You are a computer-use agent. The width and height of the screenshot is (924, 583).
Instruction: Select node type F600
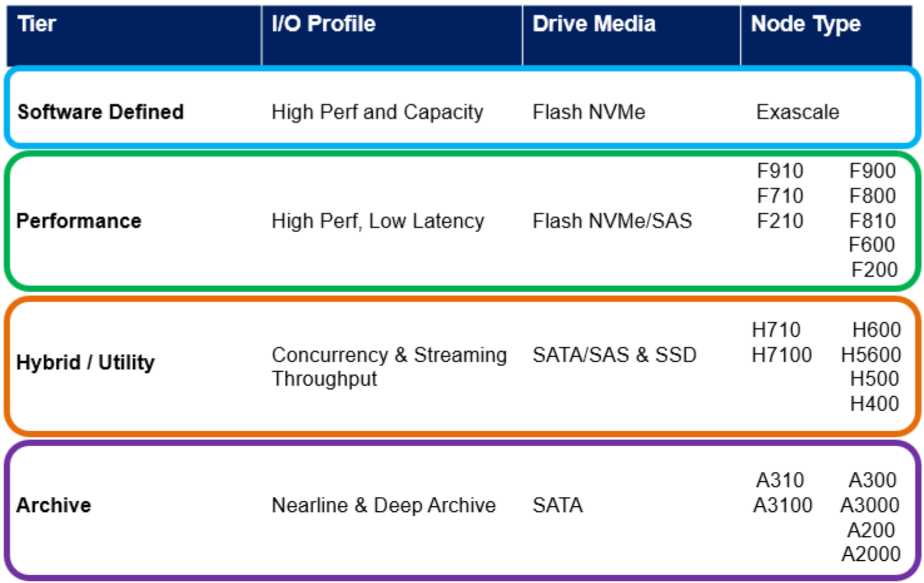(872, 244)
